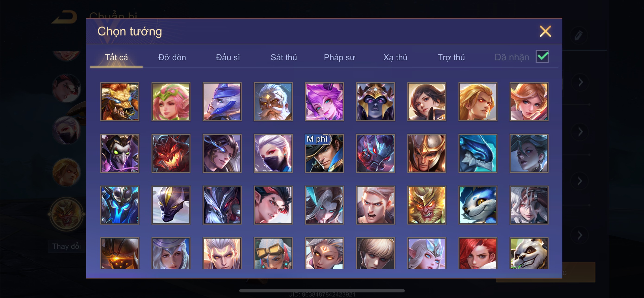This screenshot has width=644, height=298.
Task: Switch to the 'Xạ thủ' tab
Action: (395, 57)
